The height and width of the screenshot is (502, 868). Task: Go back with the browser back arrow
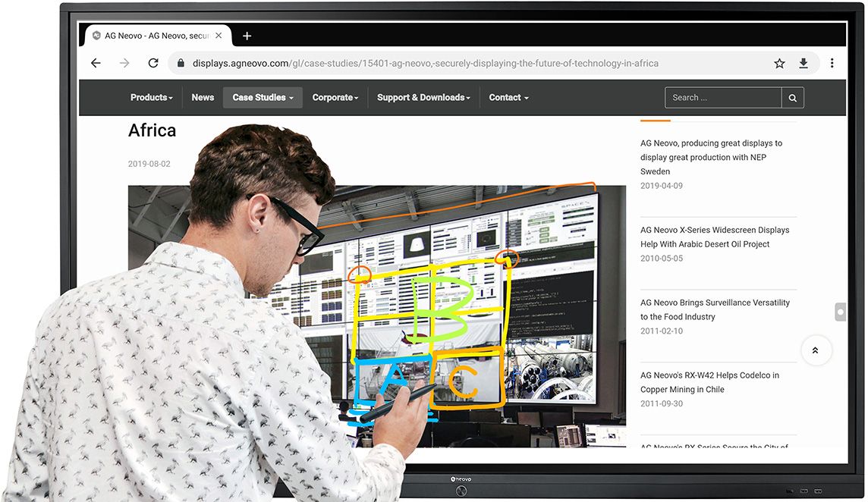(x=96, y=63)
